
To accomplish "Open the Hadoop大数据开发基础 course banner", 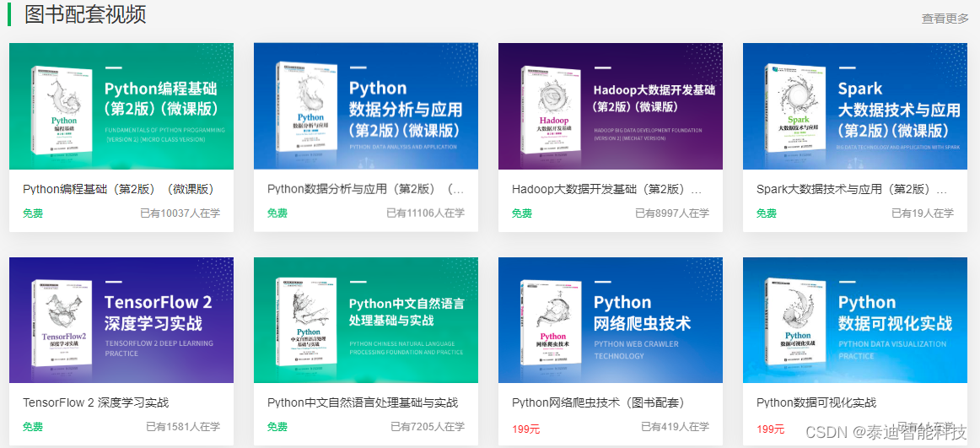I will pos(610,106).
